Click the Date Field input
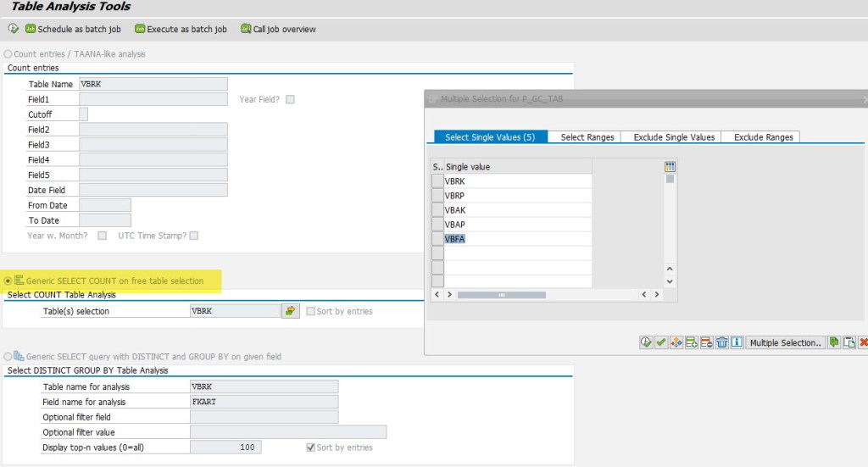 tap(153, 191)
